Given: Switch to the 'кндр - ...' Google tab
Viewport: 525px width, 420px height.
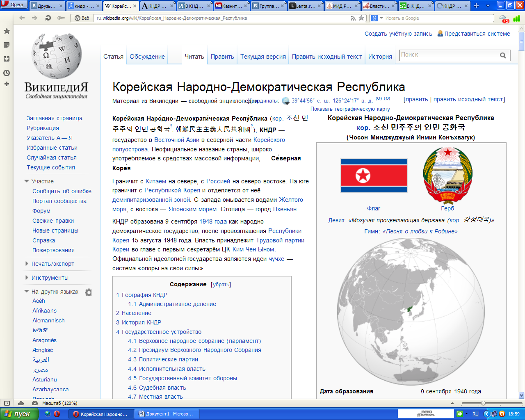Looking at the screenshot, I should coord(83,6).
